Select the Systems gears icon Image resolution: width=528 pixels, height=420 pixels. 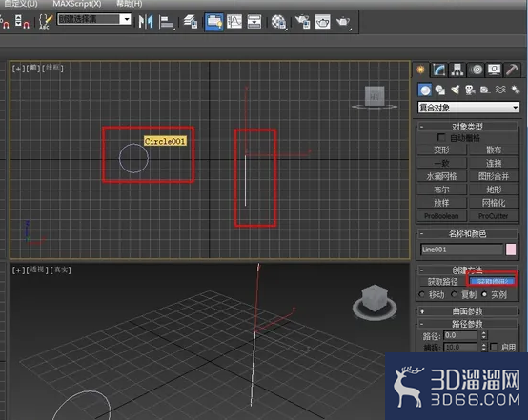click(x=516, y=90)
